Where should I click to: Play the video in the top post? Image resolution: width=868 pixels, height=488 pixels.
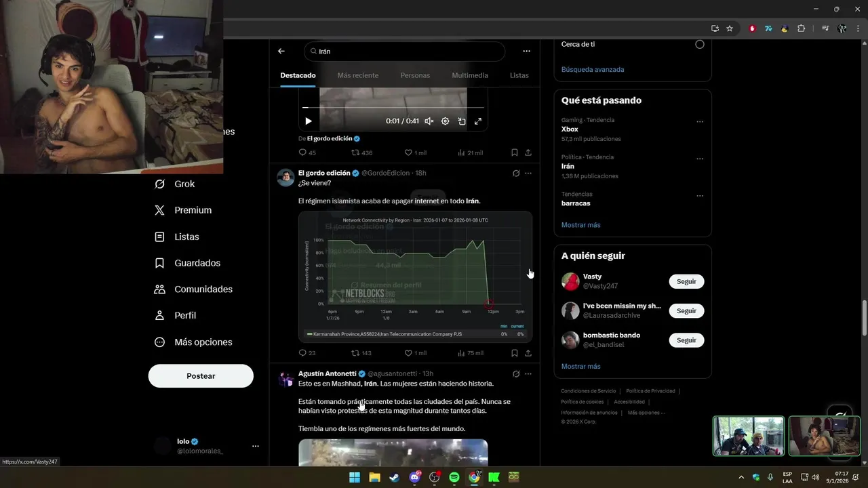(x=309, y=121)
